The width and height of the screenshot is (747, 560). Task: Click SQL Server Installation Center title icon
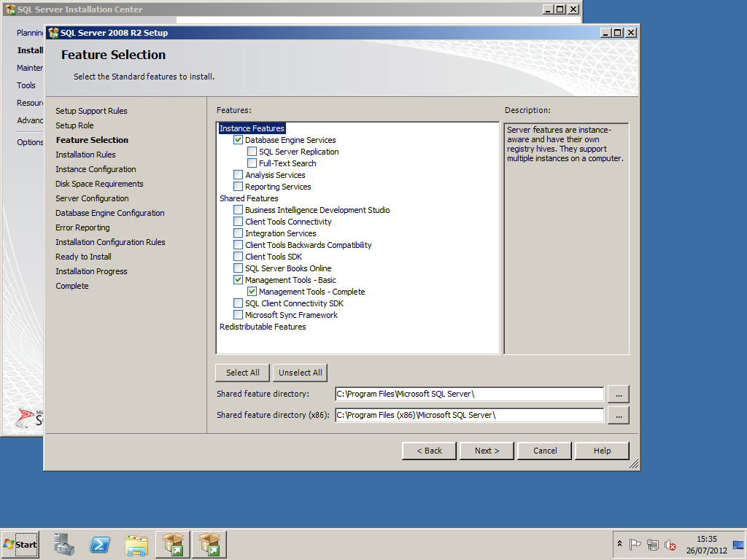[x=10, y=9]
